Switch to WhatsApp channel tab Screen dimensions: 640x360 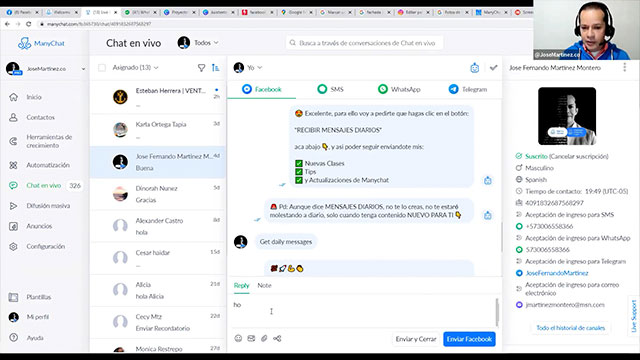click(399, 89)
